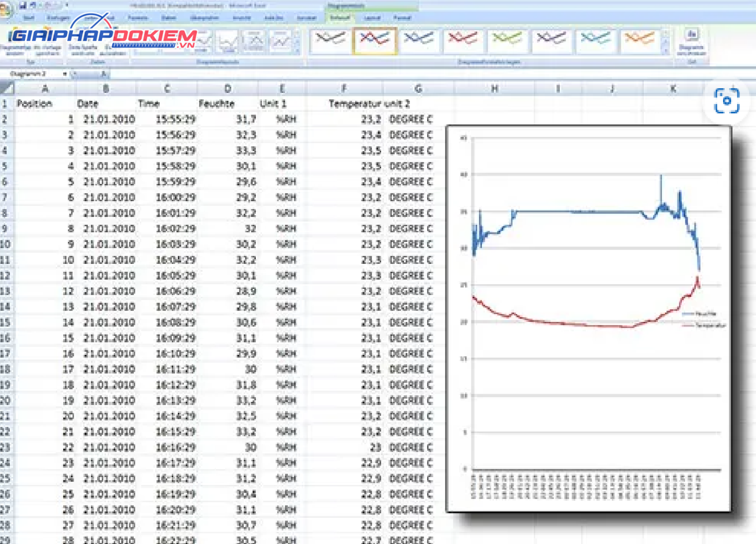Select the Temperatur entry in chart legend
The height and width of the screenshot is (544, 756).
pos(704,325)
